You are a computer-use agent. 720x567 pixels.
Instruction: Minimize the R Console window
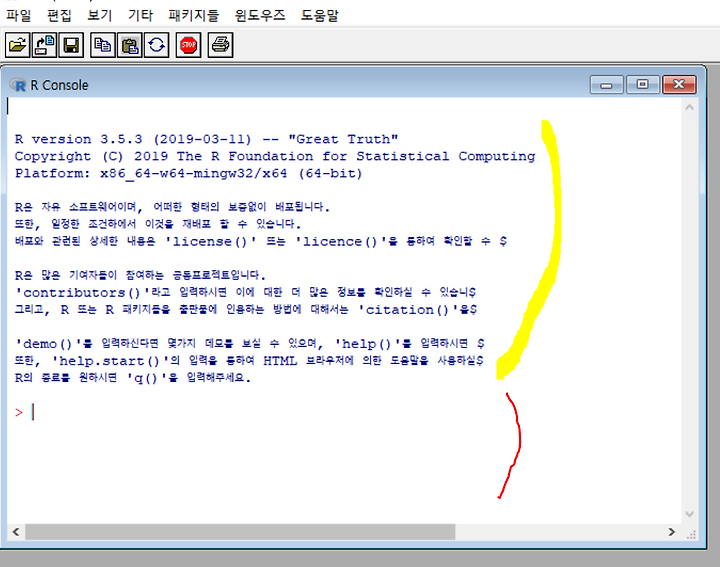point(607,85)
